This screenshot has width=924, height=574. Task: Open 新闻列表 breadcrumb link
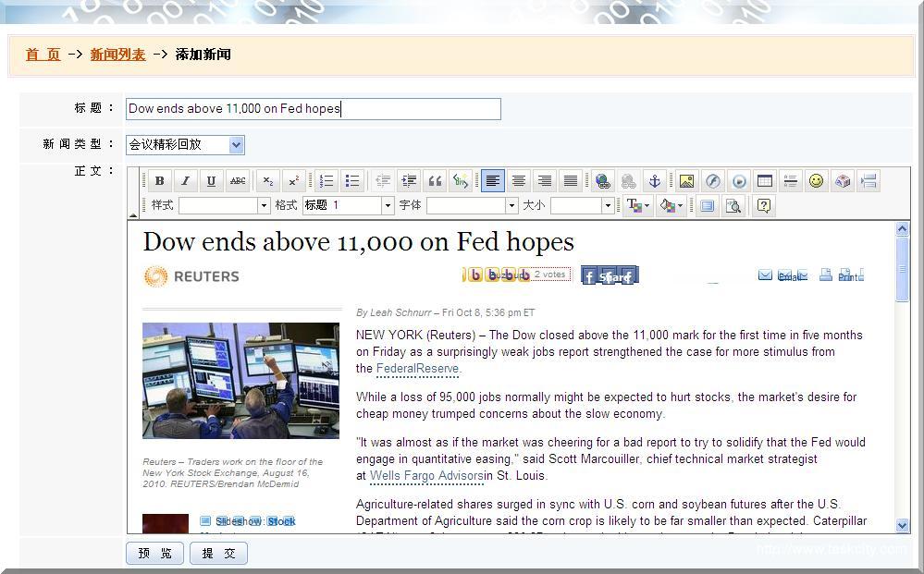pos(117,55)
